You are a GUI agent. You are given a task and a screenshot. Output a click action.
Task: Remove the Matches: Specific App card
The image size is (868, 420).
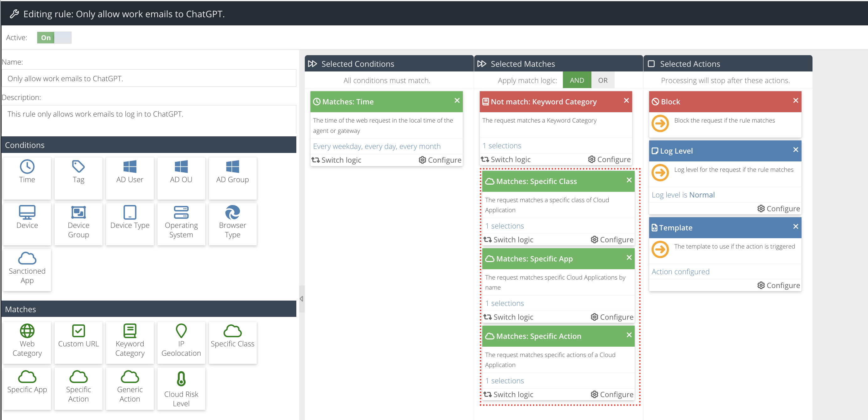[x=629, y=257]
